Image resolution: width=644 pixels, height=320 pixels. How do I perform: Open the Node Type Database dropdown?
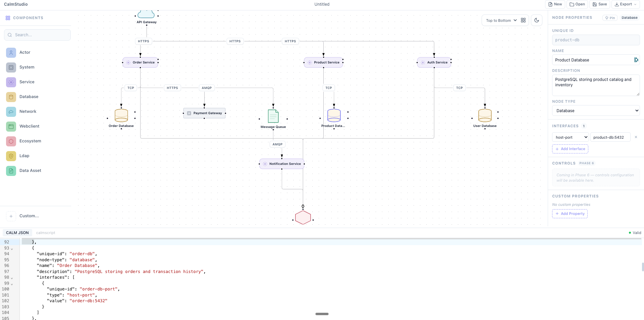[596, 110]
